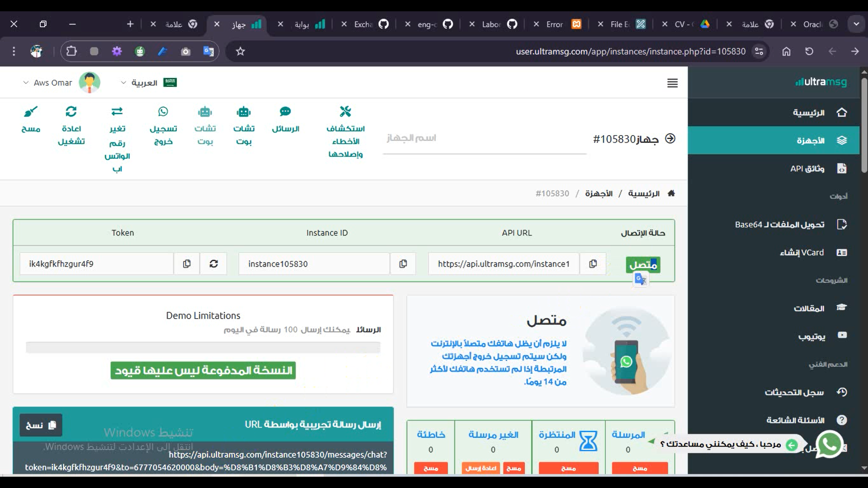
Task: Open a new browser tab
Action: pos(130,24)
